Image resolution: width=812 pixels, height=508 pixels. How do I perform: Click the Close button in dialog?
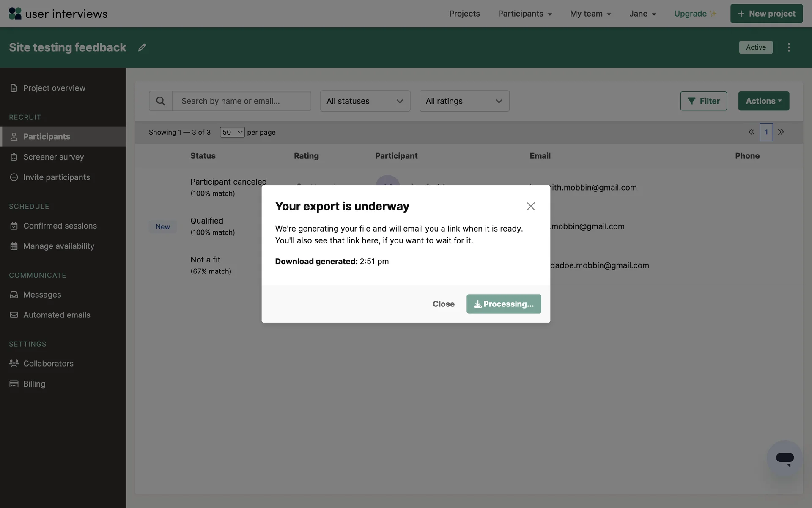(443, 304)
